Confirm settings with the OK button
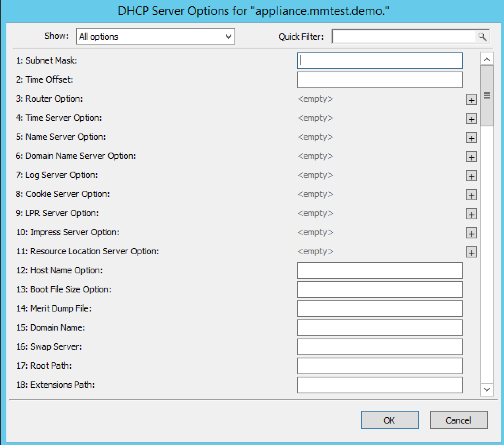 coord(389,420)
